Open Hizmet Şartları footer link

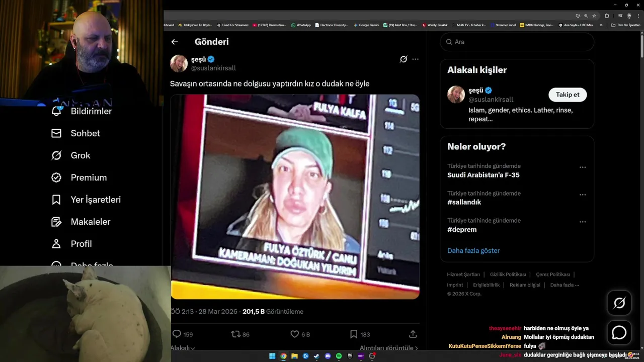[x=463, y=275]
